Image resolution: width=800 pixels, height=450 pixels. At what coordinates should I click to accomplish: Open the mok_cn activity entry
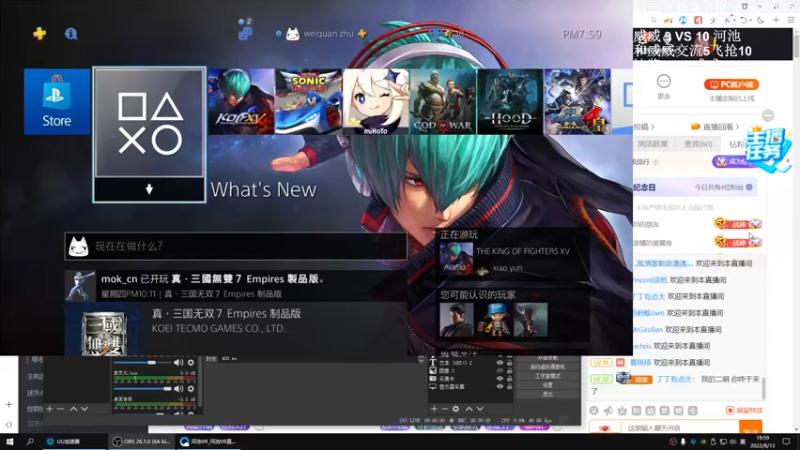(x=236, y=286)
